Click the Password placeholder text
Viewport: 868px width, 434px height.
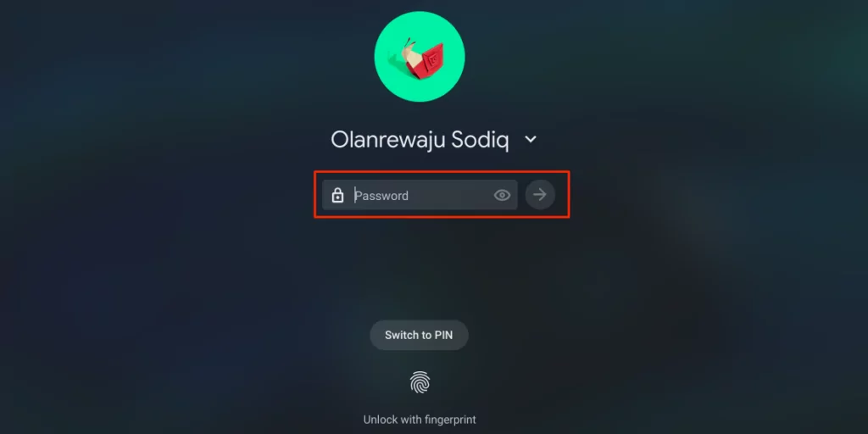[381, 196]
